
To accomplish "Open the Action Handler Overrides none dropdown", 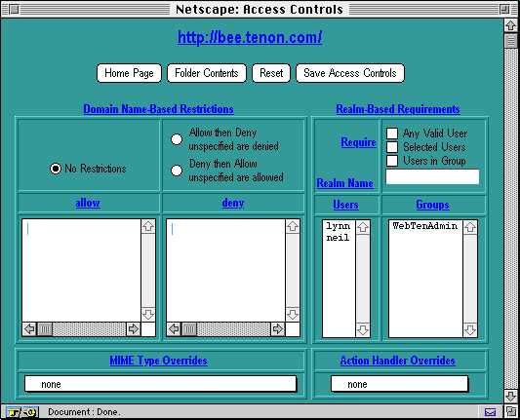I will coord(400,384).
